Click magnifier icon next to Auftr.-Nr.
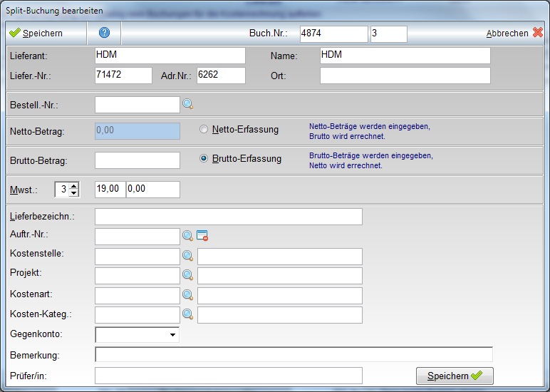Image resolution: width=550 pixels, height=392 pixels. tap(187, 236)
